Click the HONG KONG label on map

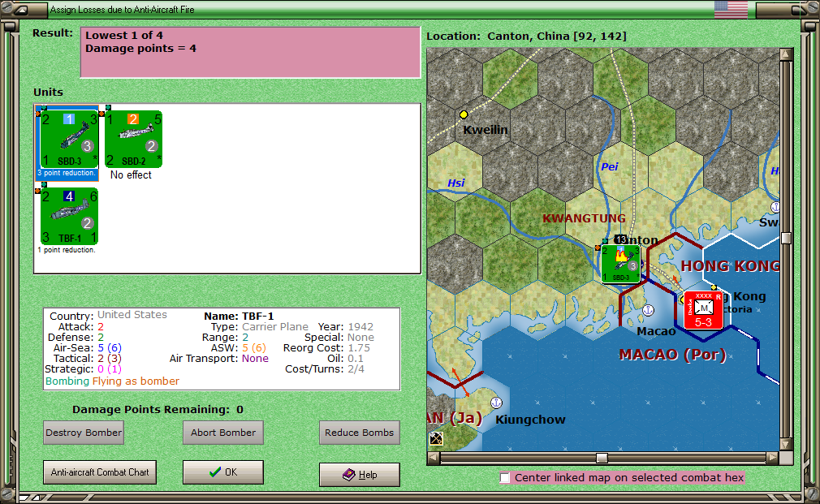click(730, 266)
